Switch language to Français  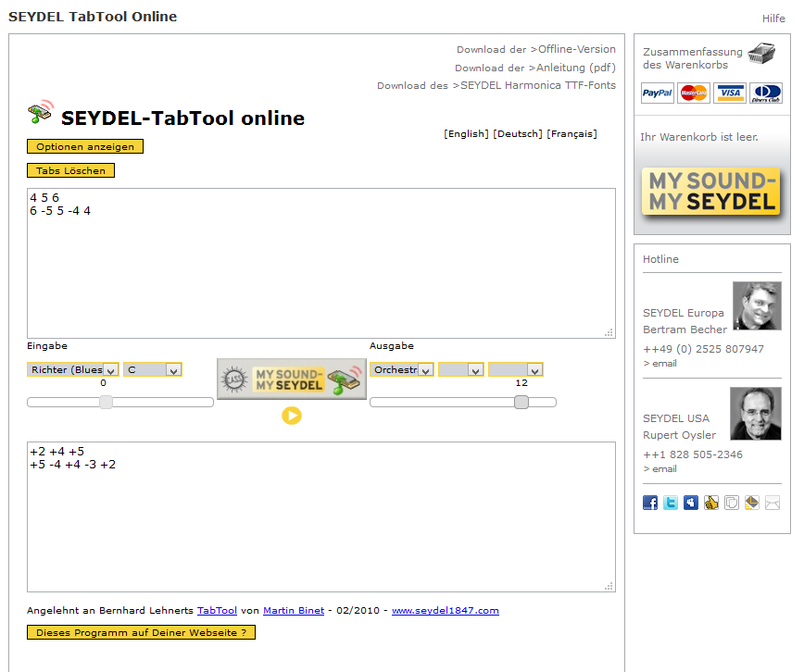click(x=572, y=134)
